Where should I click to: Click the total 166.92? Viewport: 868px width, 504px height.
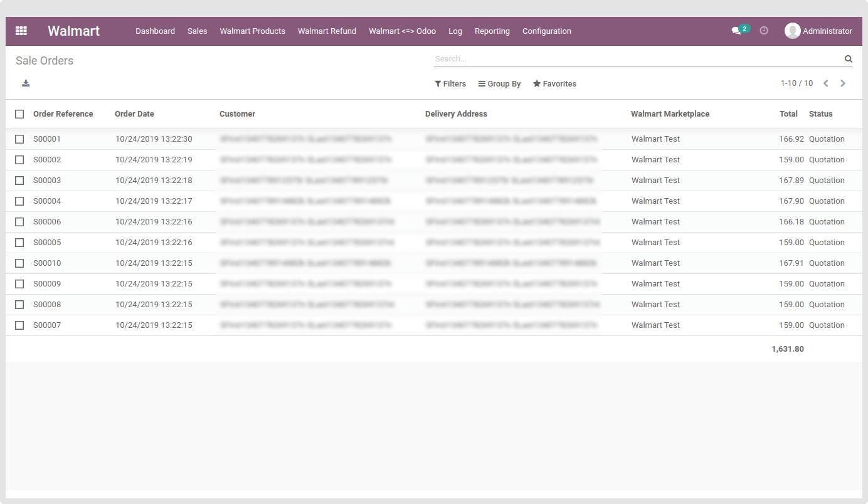[791, 139]
